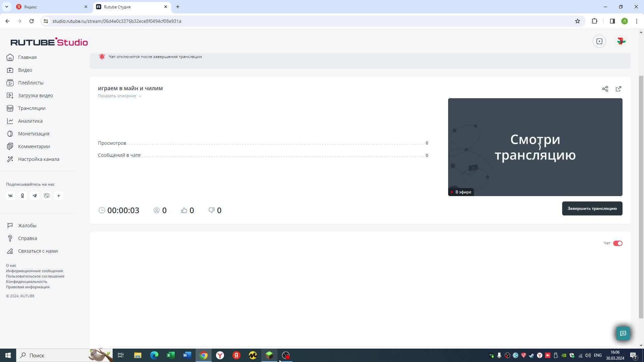Viewport: 644px width, 362px height.
Task: Open Word from the taskbar
Action: point(187,355)
